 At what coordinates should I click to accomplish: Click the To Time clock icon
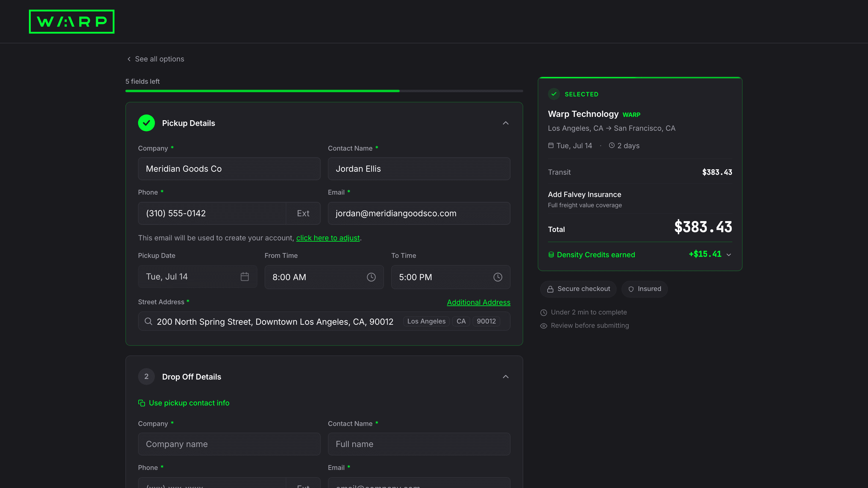pos(498,277)
